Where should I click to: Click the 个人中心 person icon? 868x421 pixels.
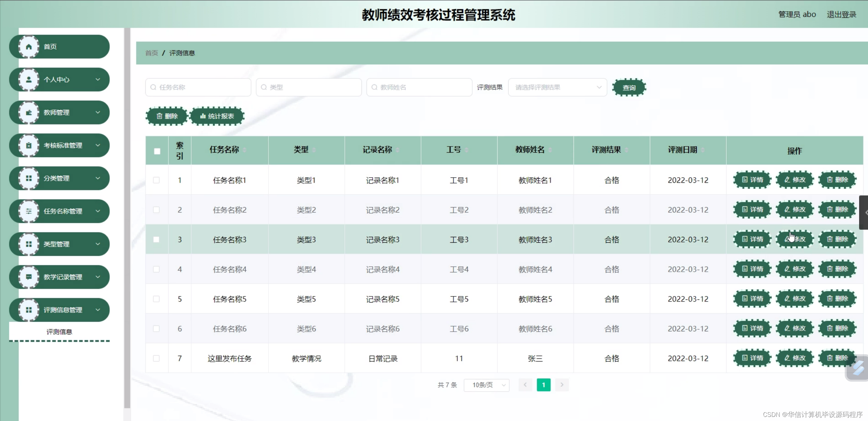click(29, 79)
